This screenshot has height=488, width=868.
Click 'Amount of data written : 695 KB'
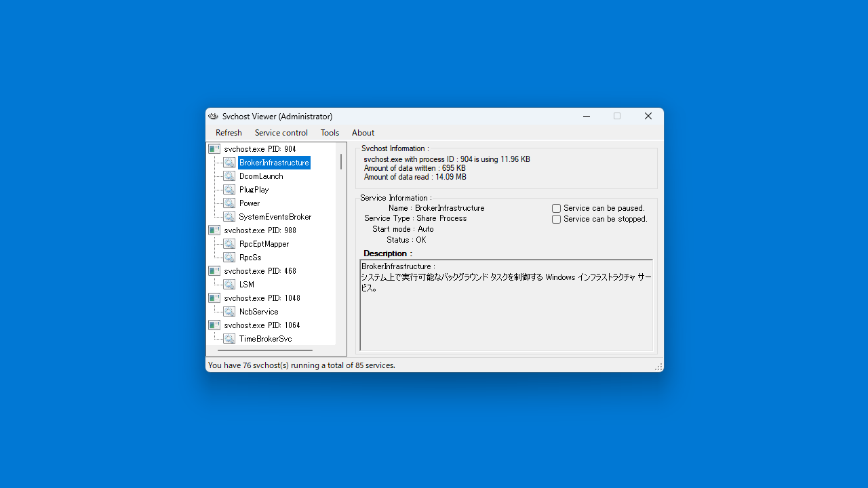pos(414,168)
